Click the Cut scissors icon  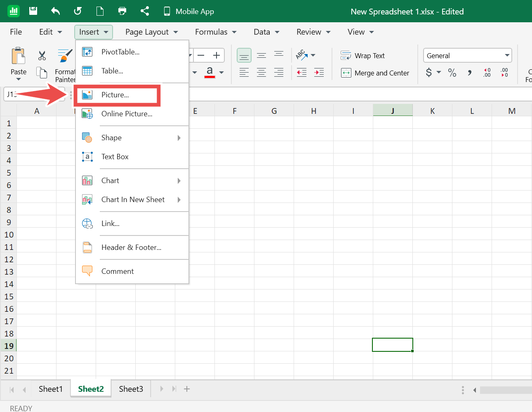click(42, 56)
